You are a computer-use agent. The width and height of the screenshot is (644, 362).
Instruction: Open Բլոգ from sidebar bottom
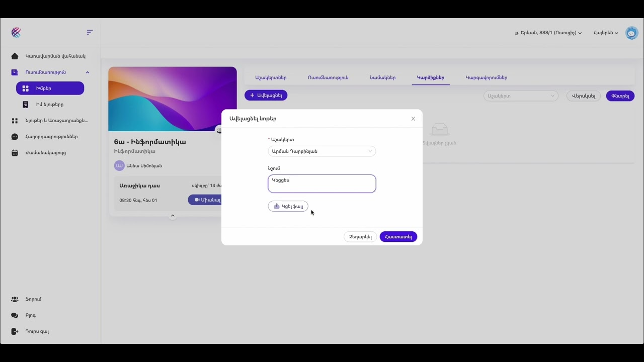tap(30, 315)
